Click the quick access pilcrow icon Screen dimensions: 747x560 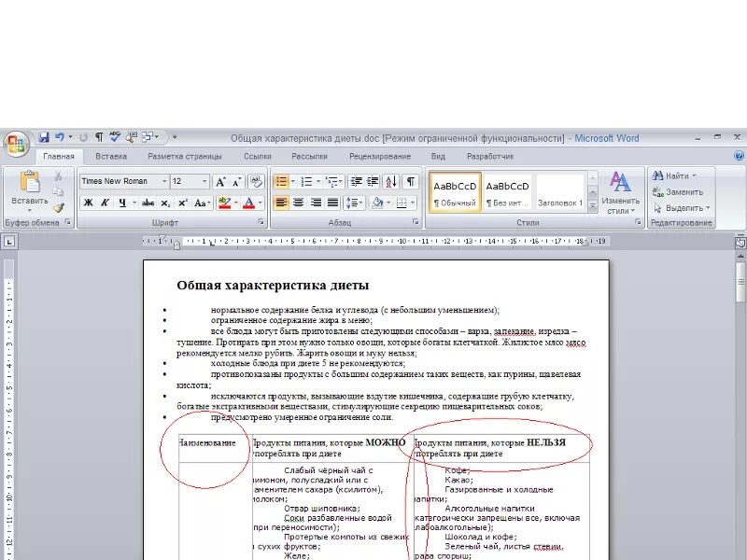pyautogui.click(x=99, y=137)
